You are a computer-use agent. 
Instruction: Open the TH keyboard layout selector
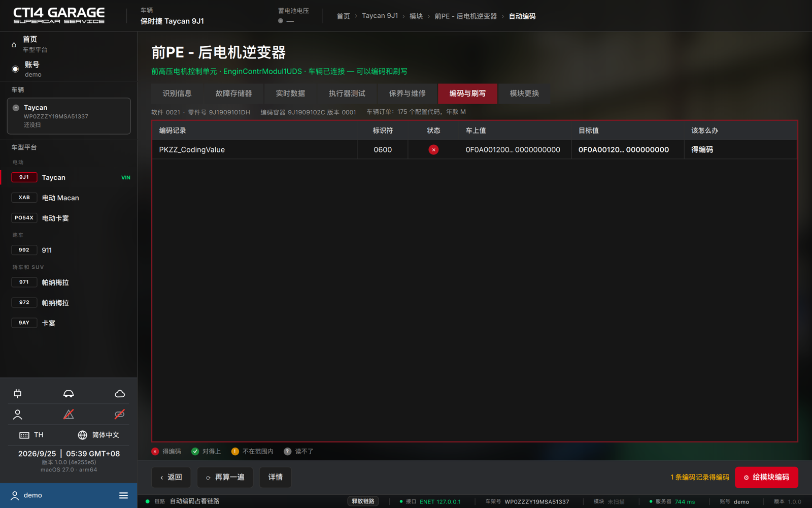click(x=31, y=435)
